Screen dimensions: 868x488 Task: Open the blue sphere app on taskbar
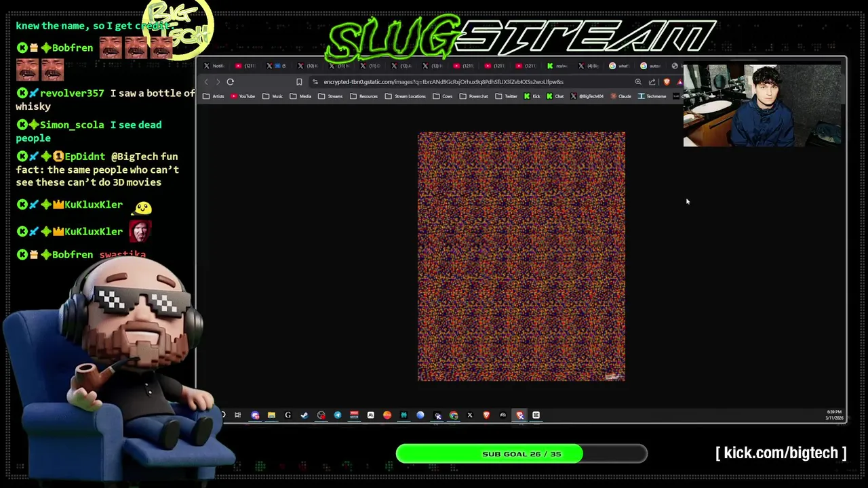(420, 415)
